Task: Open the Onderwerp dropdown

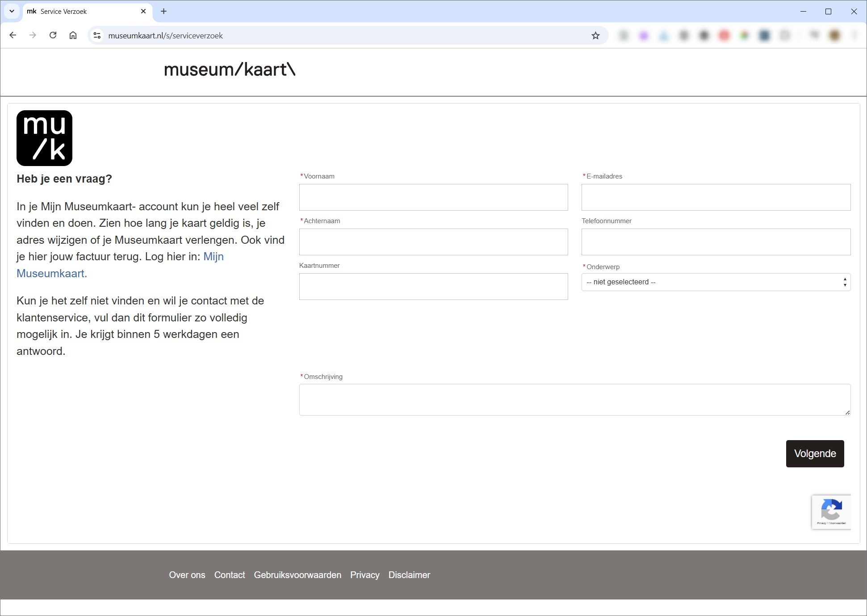Action: tap(716, 282)
